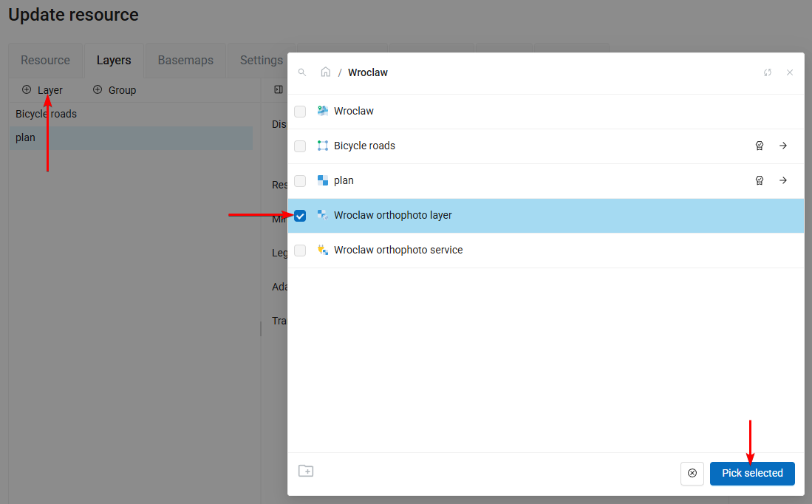
Task: Uncheck Wroclaw orthophoto layer checkbox
Action: pyautogui.click(x=300, y=216)
